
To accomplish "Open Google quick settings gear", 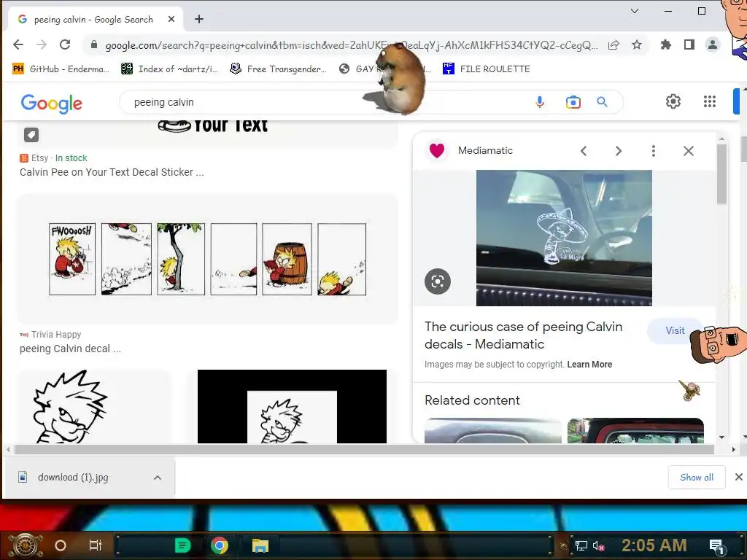I will 673,101.
